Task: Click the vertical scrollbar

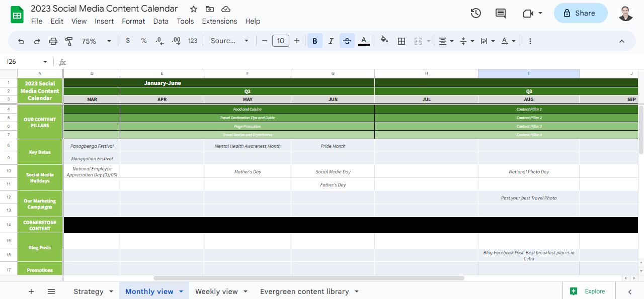Action: click(x=641, y=129)
